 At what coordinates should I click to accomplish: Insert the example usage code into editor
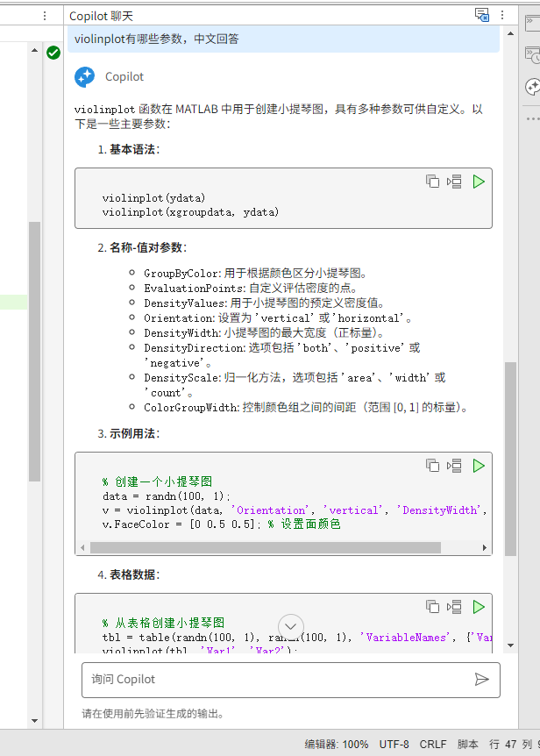pos(454,466)
